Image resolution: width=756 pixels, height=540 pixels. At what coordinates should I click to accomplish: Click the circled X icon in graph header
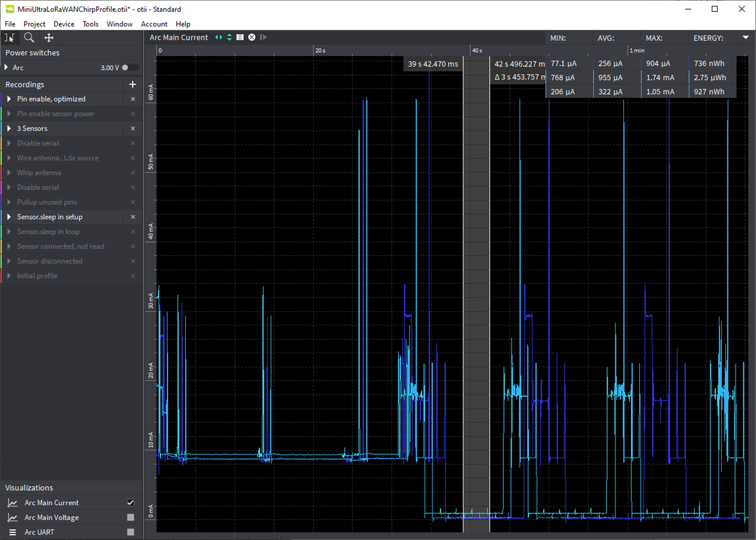tap(252, 37)
